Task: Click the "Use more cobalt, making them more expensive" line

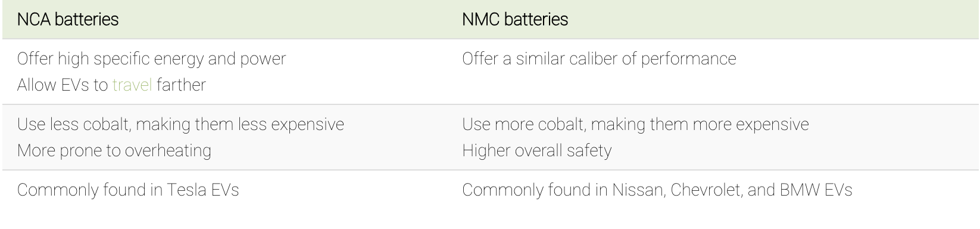Action: click(x=635, y=124)
